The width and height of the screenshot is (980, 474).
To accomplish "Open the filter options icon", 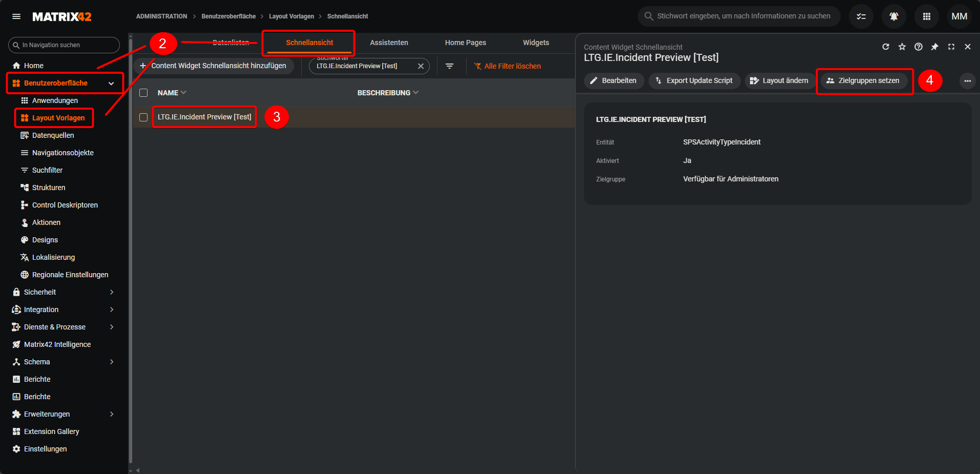I will 449,66.
